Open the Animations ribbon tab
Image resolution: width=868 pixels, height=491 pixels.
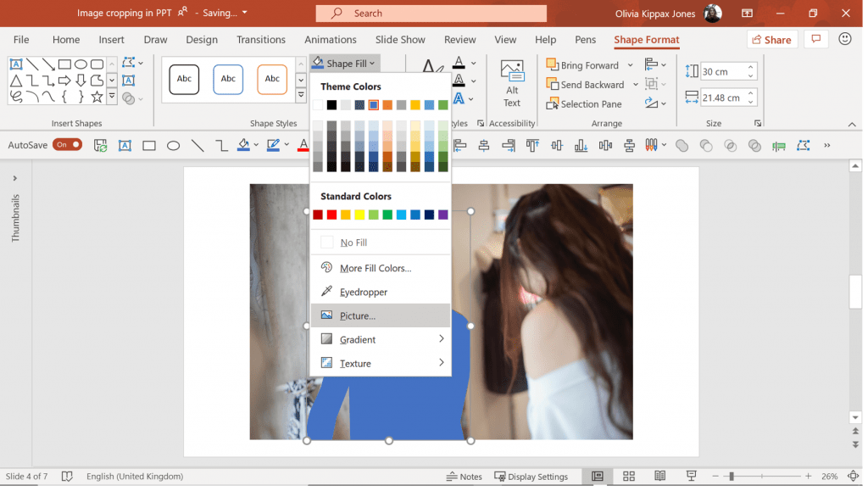point(330,40)
